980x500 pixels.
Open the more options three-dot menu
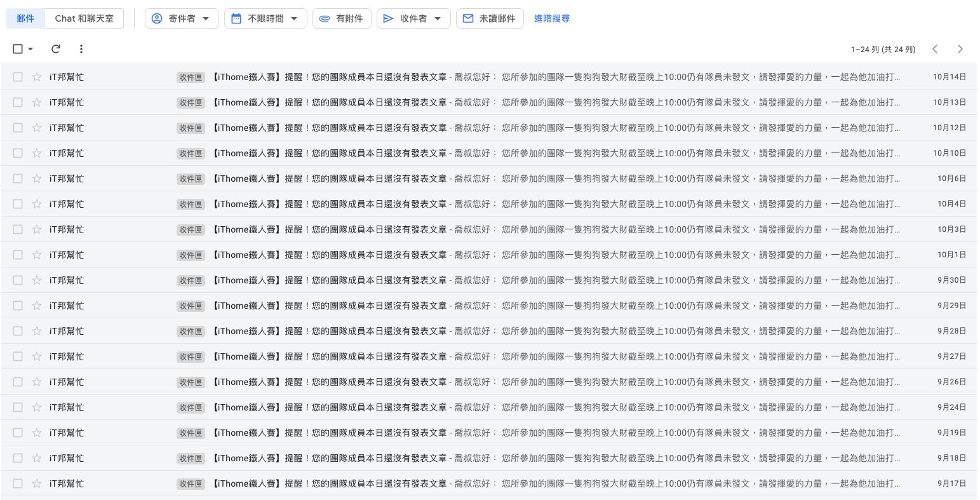coord(81,49)
